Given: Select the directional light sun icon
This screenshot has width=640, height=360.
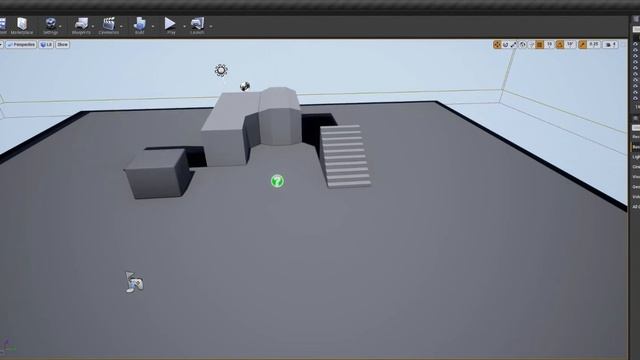Looking at the screenshot, I should click(x=221, y=70).
